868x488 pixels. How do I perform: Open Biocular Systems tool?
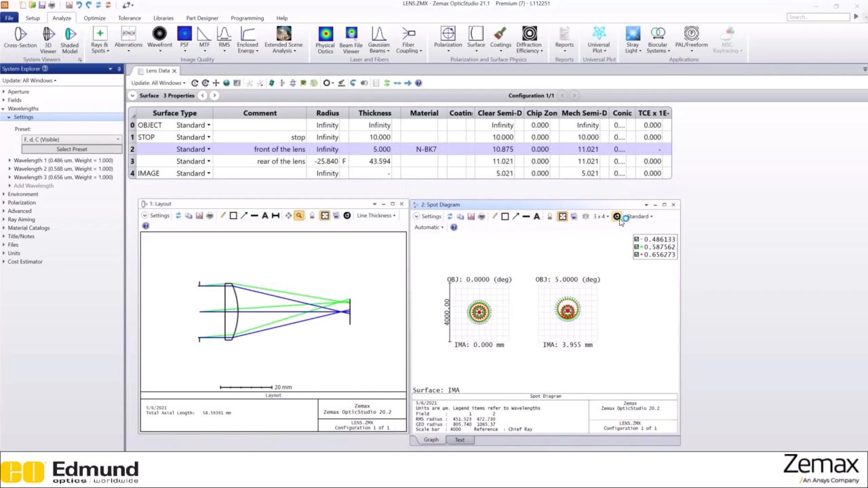(658, 39)
